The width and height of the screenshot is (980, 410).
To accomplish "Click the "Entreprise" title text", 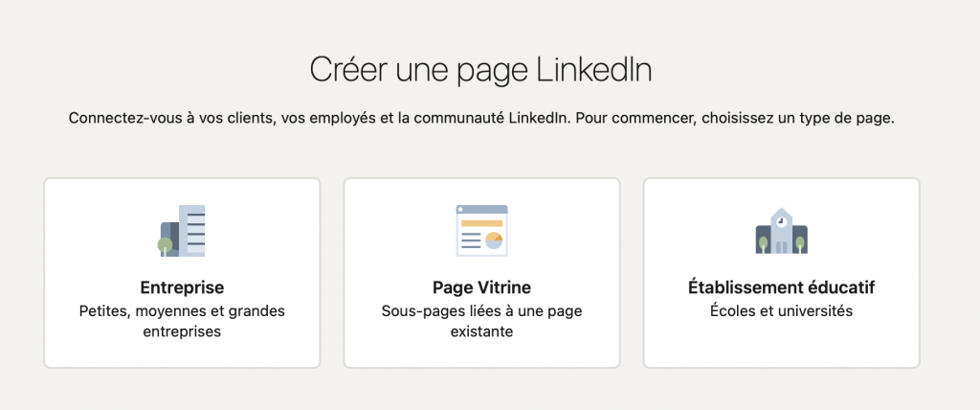I will tap(182, 287).
